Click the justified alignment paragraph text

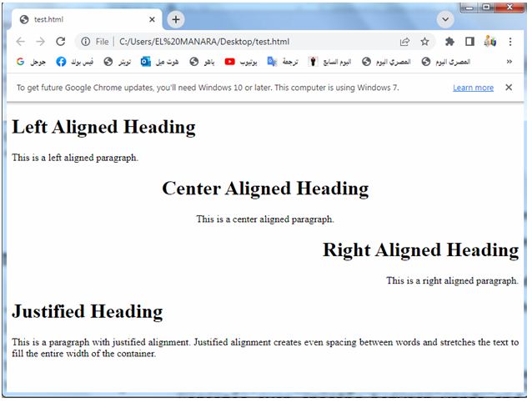click(265, 348)
